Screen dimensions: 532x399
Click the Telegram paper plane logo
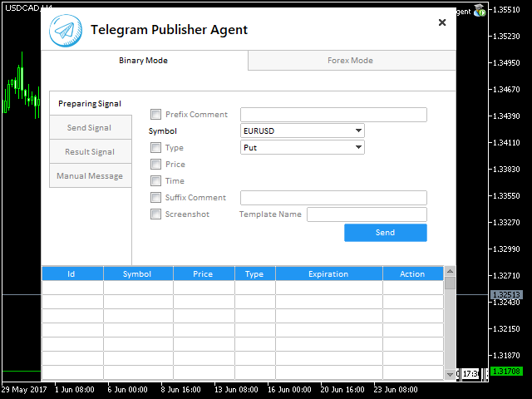(66, 31)
